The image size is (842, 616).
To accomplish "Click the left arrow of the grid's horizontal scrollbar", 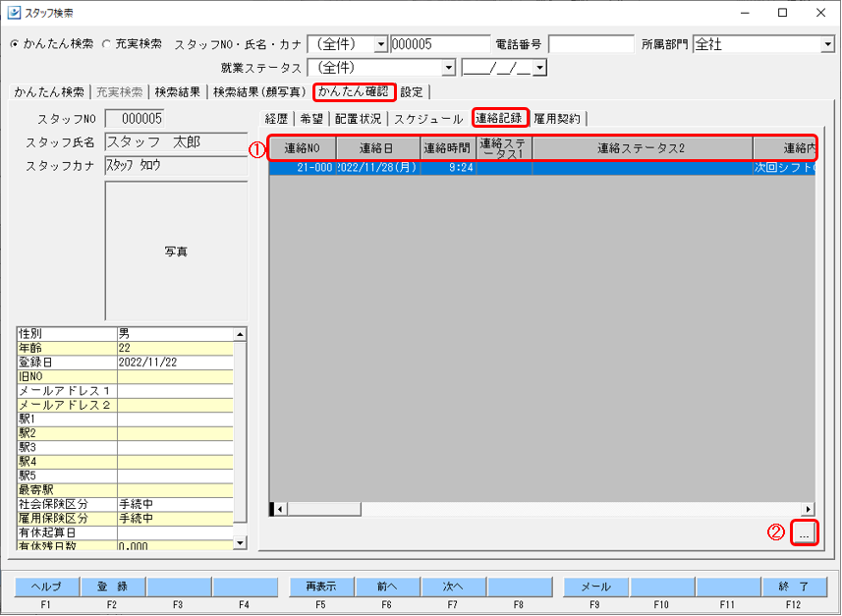I will (x=280, y=508).
